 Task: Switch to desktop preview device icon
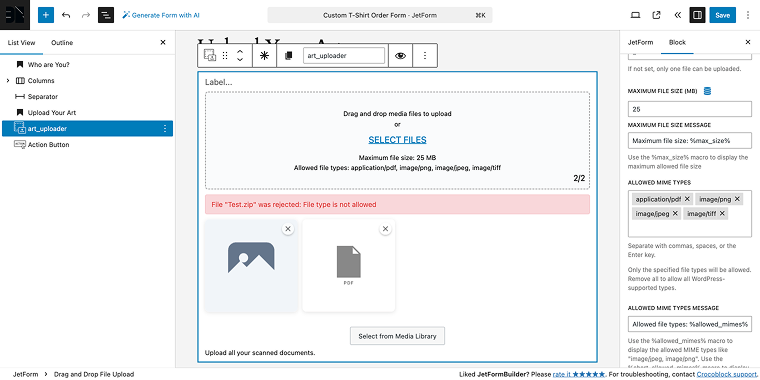click(635, 15)
